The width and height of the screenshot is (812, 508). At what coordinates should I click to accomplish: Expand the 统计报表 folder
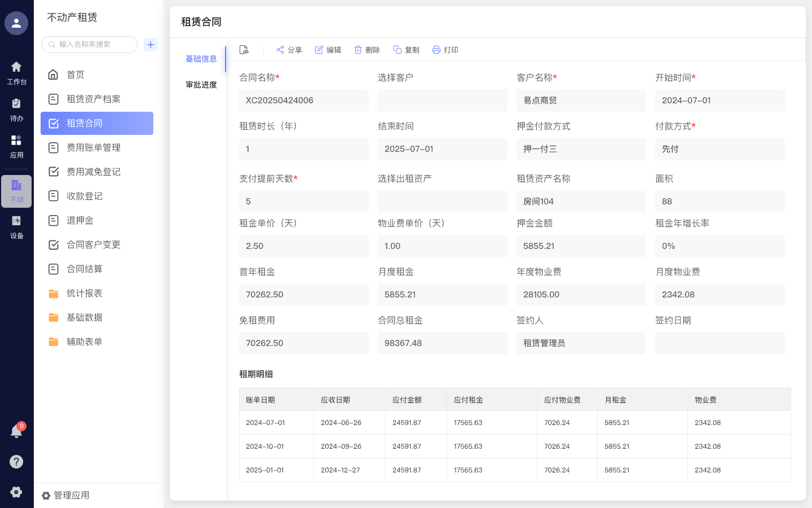coord(85,294)
